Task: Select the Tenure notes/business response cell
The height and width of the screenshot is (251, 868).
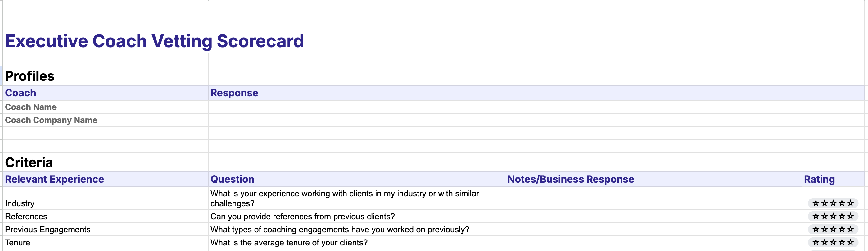Action: tap(653, 242)
